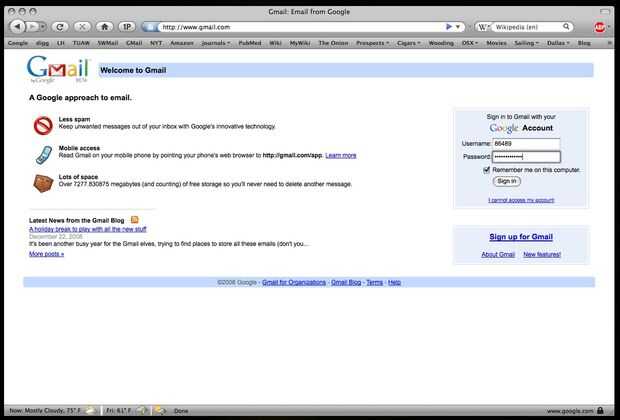This screenshot has width=620, height=420.
Task: Open the Gmail for Organizations footer link
Action: (294, 282)
